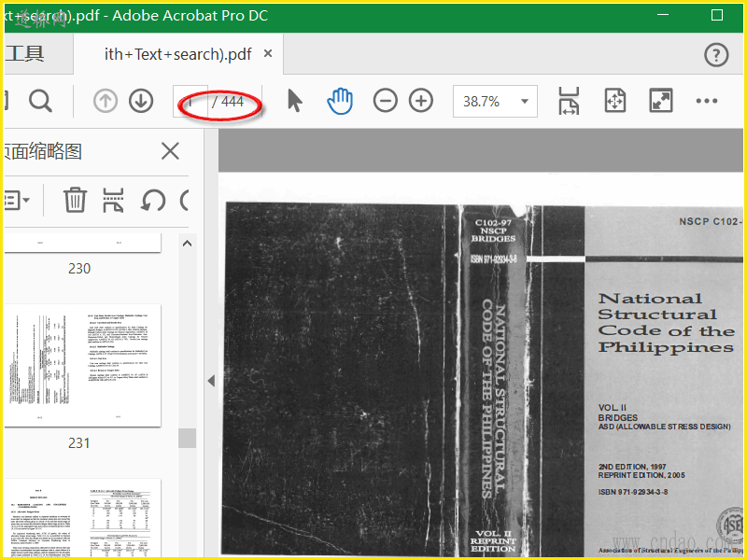Image resolution: width=747 pixels, height=560 pixels.
Task: Maximize the Acrobat window
Action: click(x=717, y=15)
